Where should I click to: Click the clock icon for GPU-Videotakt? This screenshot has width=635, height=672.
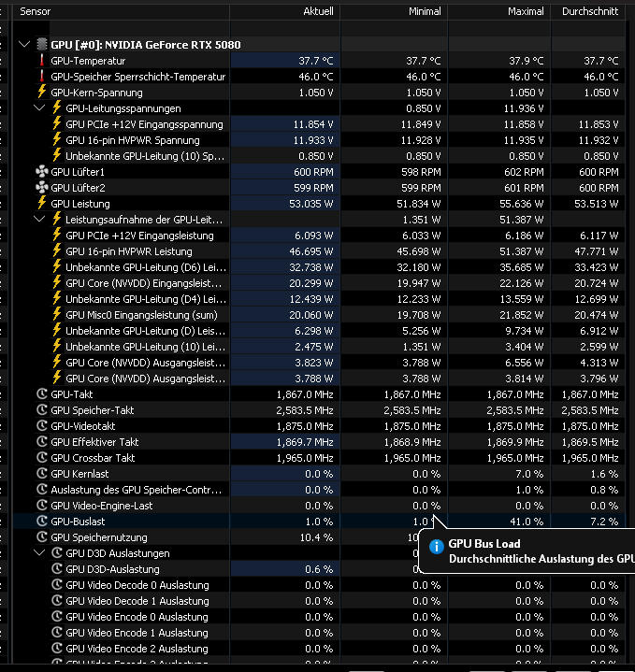click(x=41, y=425)
